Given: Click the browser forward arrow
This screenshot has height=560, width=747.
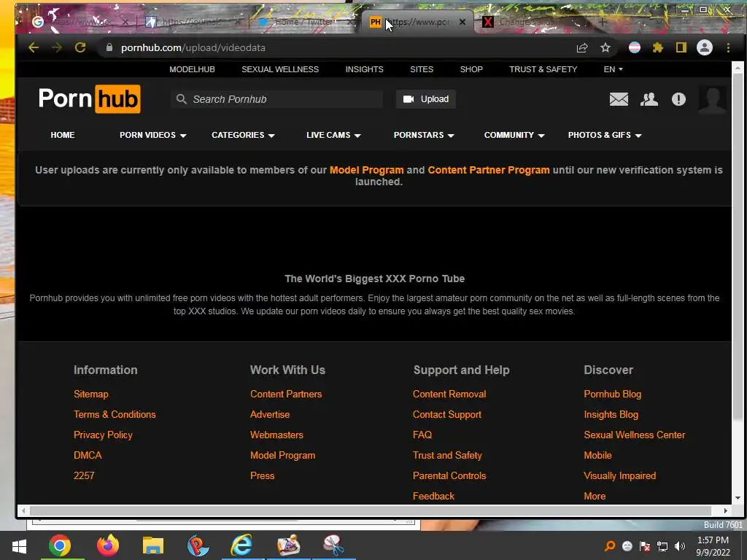Looking at the screenshot, I should (57, 47).
